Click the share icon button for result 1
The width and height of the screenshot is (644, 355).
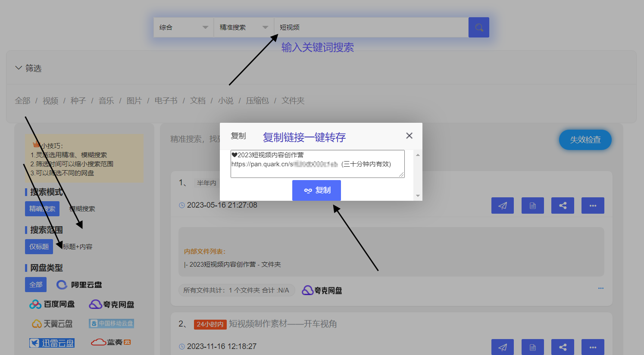563,206
